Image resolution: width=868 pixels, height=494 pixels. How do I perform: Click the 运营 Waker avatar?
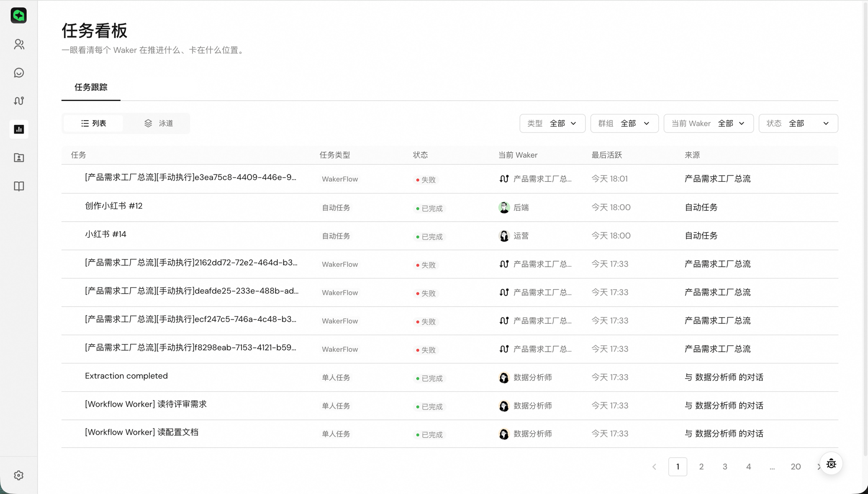504,236
